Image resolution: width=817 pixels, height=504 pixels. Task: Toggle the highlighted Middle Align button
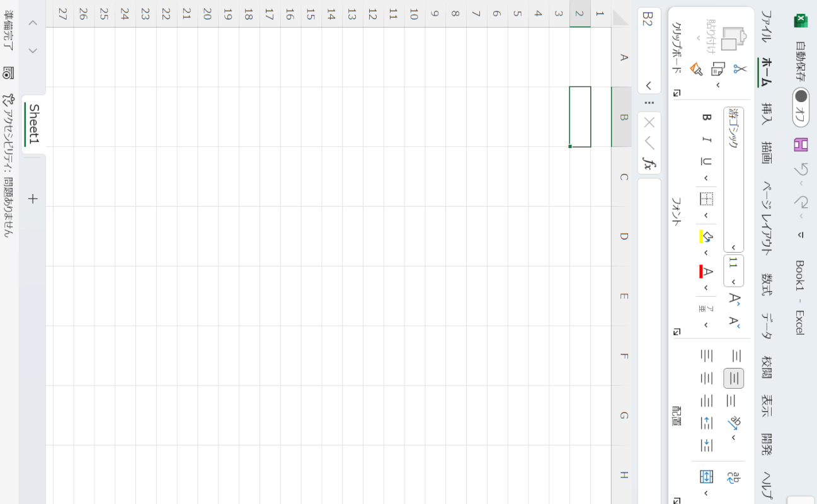[733, 379]
